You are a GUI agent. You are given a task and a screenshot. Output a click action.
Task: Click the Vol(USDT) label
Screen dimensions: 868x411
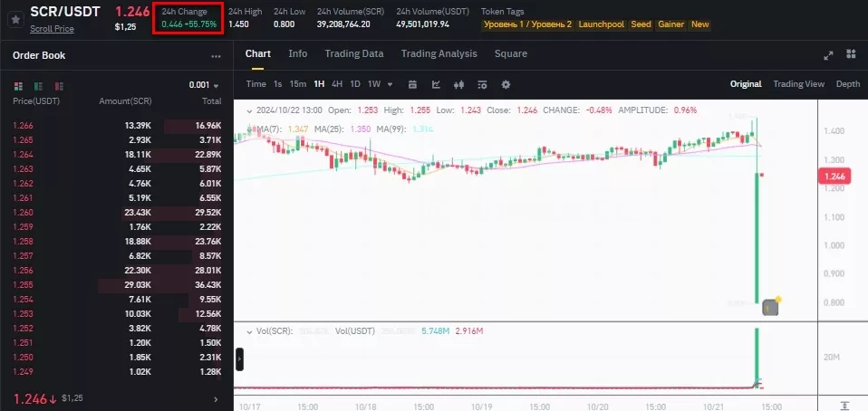coord(355,331)
